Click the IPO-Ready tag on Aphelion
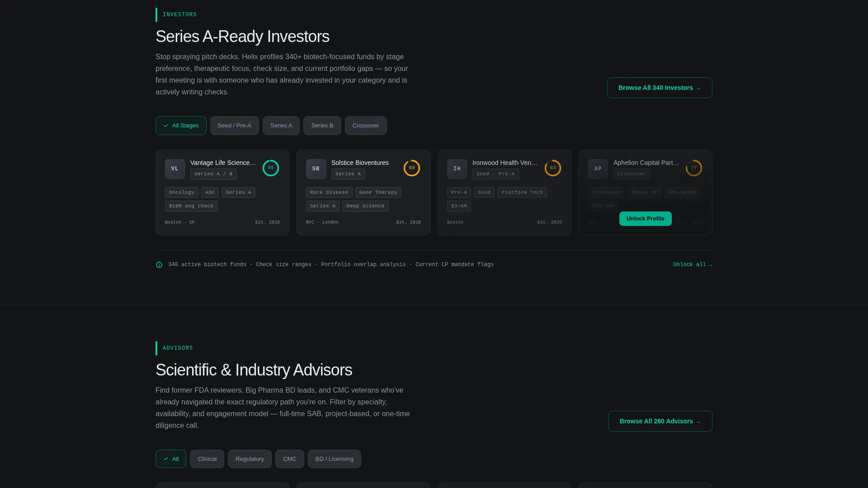Image resolution: width=868 pixels, height=488 pixels. 682,192
